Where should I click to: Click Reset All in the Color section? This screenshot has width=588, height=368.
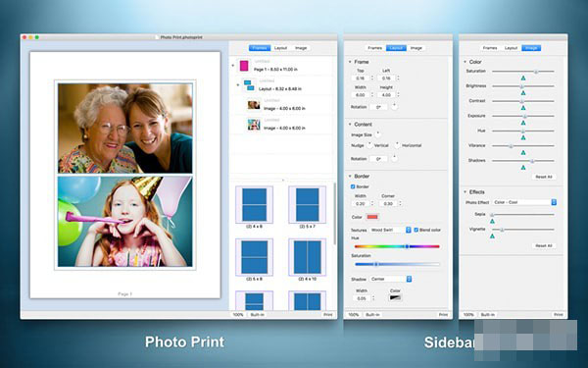(544, 177)
